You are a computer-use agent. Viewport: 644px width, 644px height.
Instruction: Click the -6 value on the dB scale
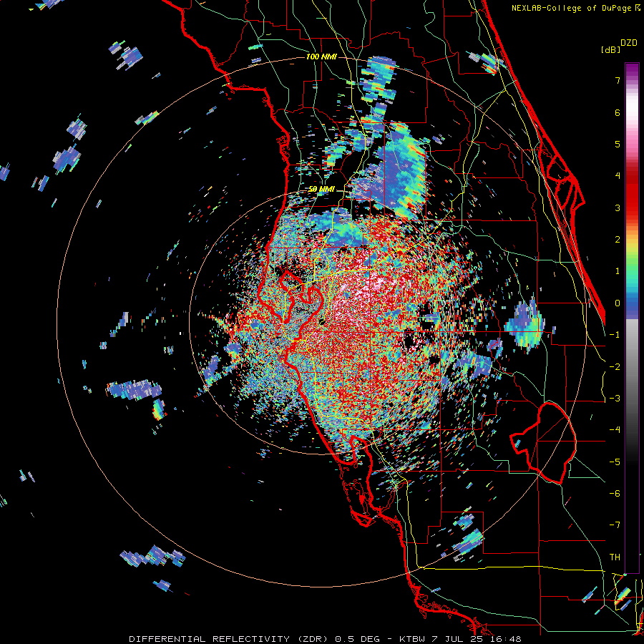(615, 494)
